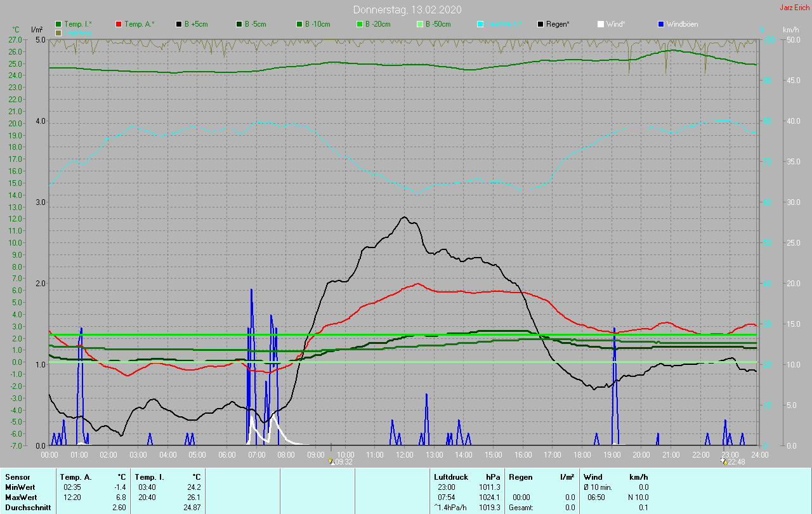Select the white Wind legend square at top
This screenshot has width=812, height=514.
click(x=601, y=24)
